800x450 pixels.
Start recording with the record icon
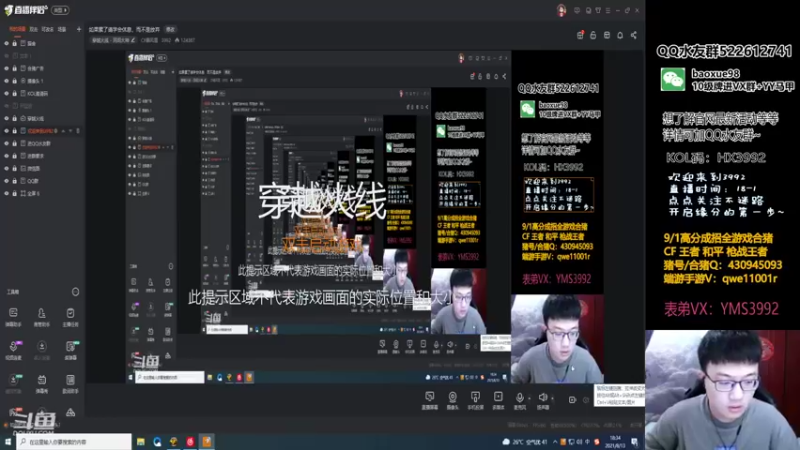click(572, 399)
